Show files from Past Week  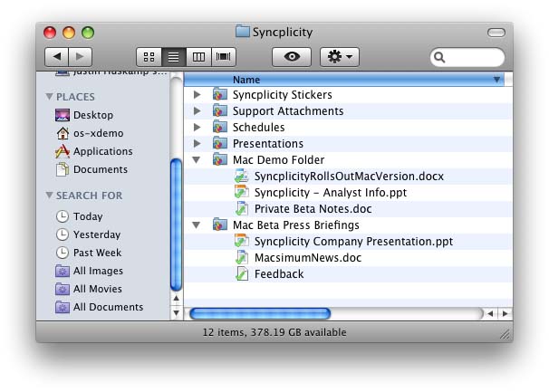click(x=89, y=253)
